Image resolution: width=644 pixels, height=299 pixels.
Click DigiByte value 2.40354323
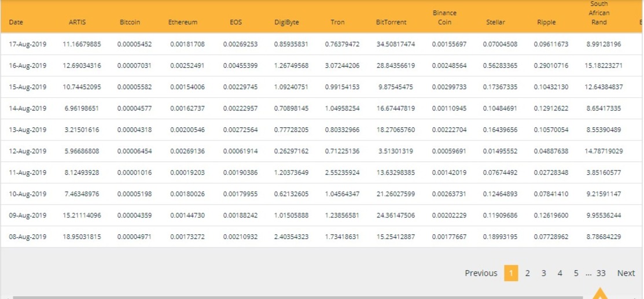point(291,236)
